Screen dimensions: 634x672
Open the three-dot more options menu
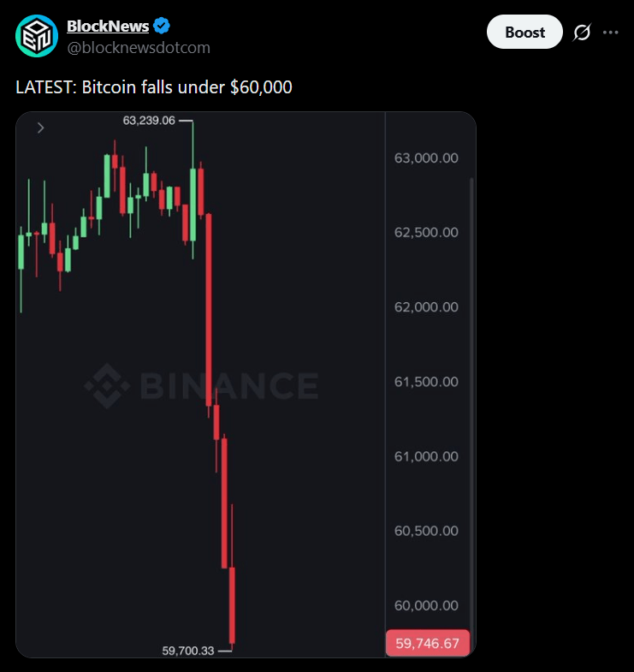click(x=610, y=33)
